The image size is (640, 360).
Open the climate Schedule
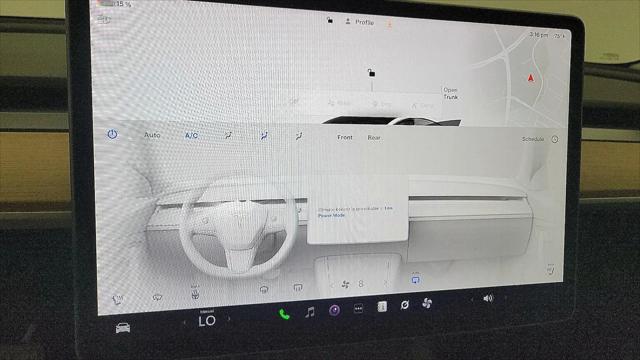click(x=533, y=139)
